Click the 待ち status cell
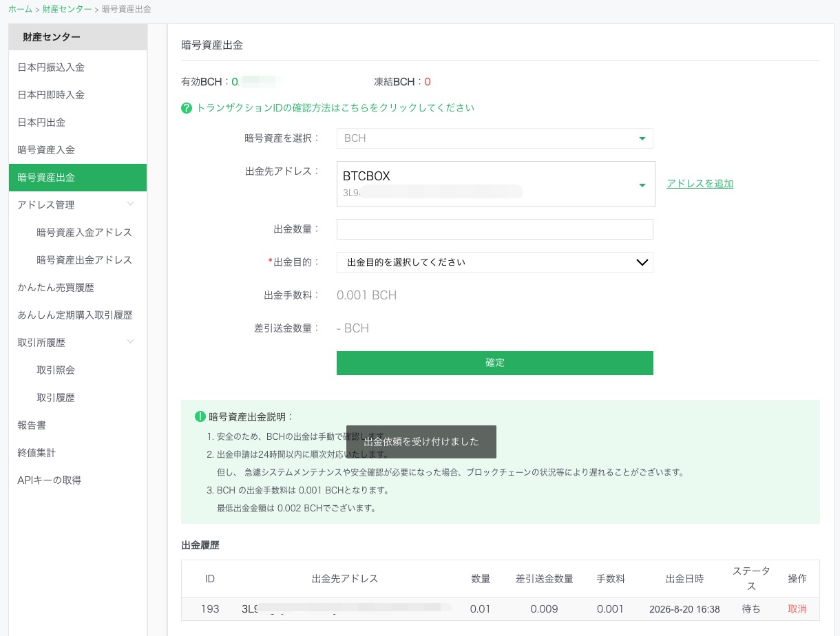This screenshot has height=636, width=840. click(751, 609)
